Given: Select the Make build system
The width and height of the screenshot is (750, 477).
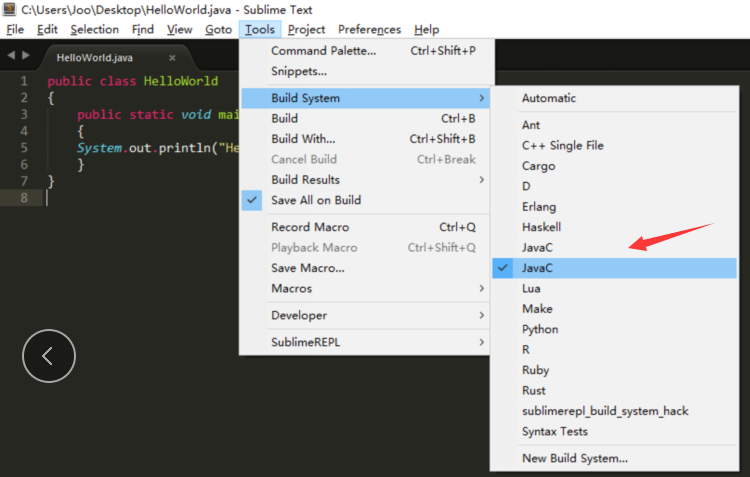Looking at the screenshot, I should [x=615, y=309].
